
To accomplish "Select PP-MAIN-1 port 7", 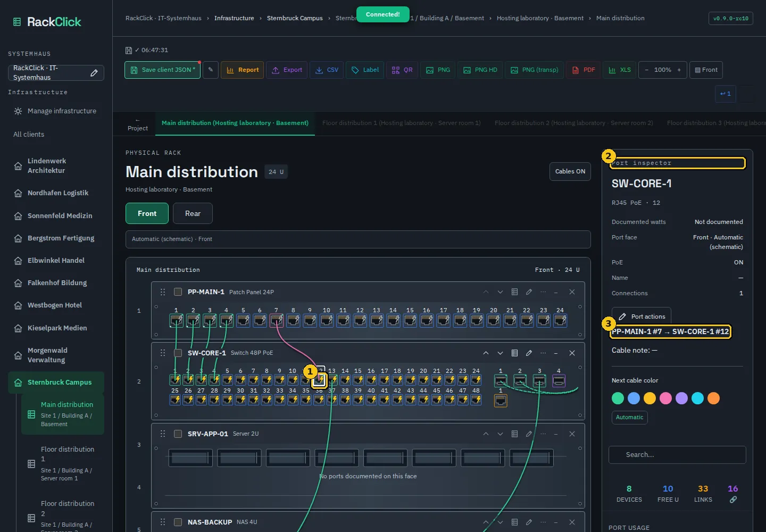I will pos(277,320).
